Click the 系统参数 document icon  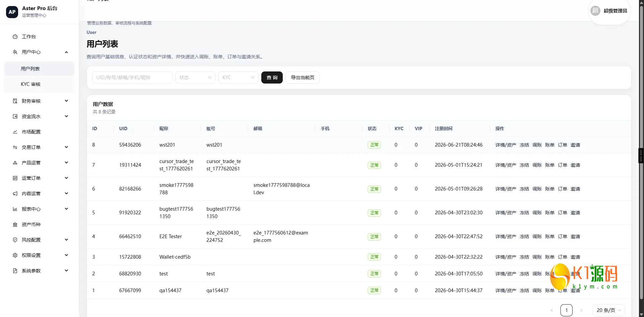point(15,271)
